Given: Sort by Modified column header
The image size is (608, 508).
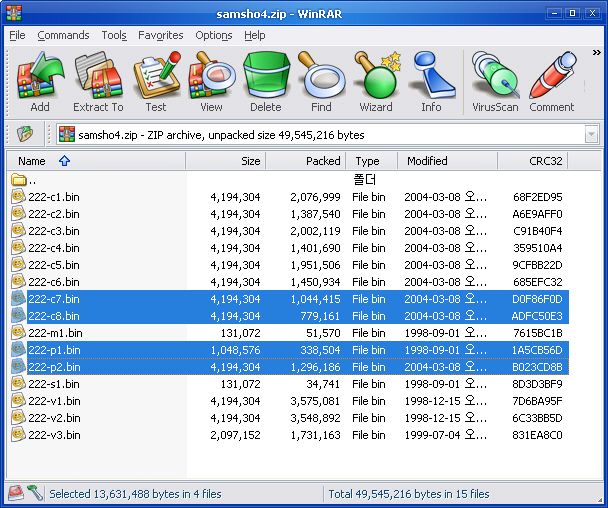Looking at the screenshot, I should 447,161.
